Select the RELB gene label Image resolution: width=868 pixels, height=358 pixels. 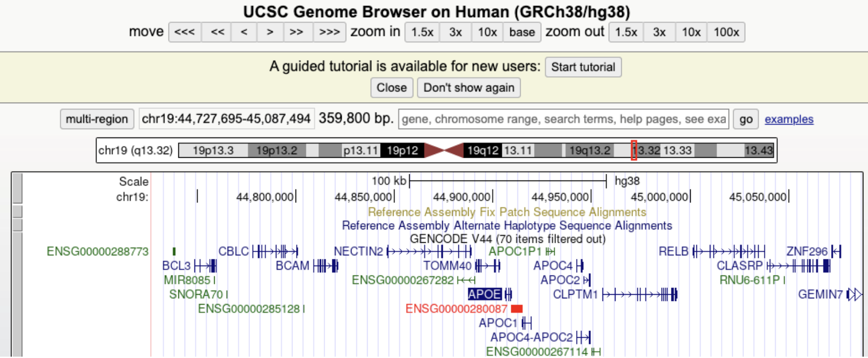674,252
